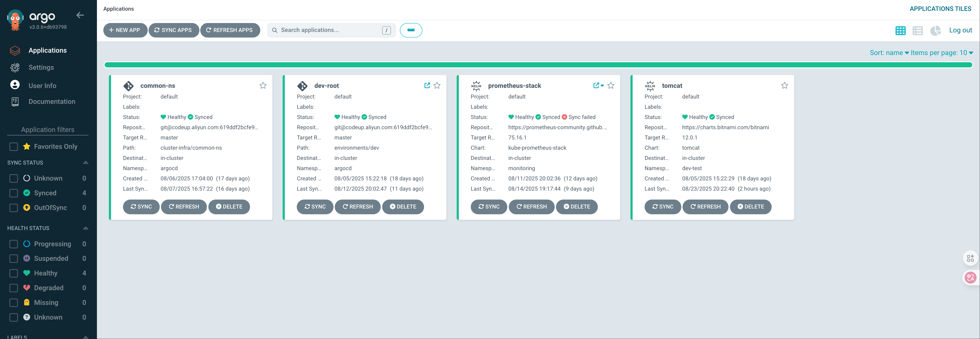The image size is (980, 339).
Task: Open Sort: name dropdown
Action: [889, 53]
